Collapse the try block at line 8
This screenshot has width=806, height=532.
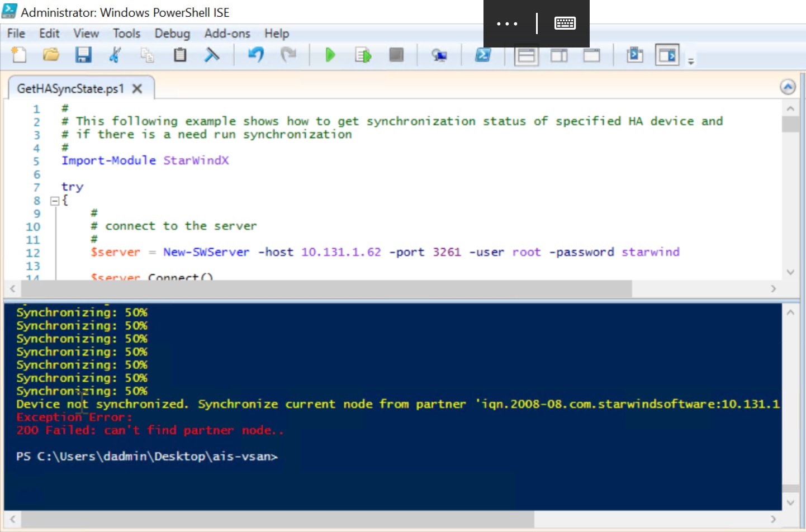click(55, 201)
